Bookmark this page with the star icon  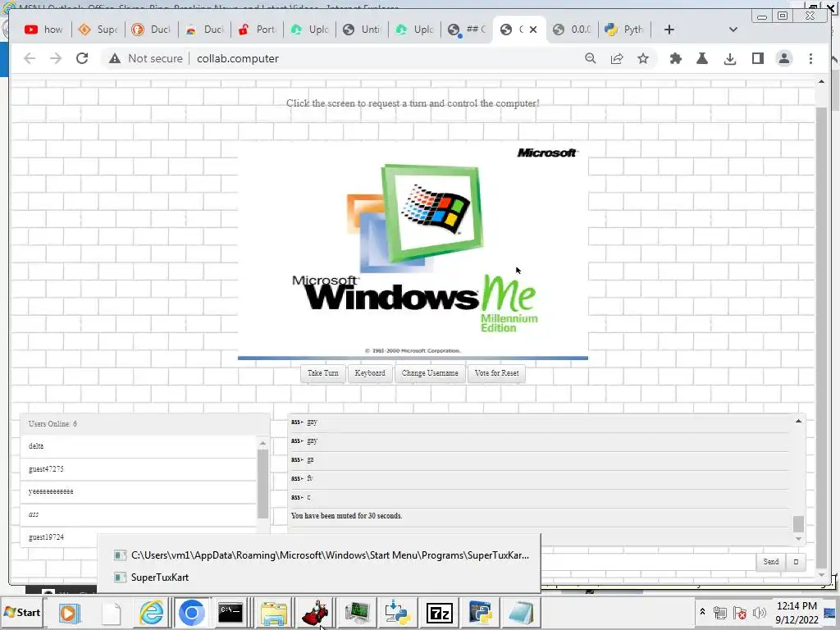(x=643, y=58)
